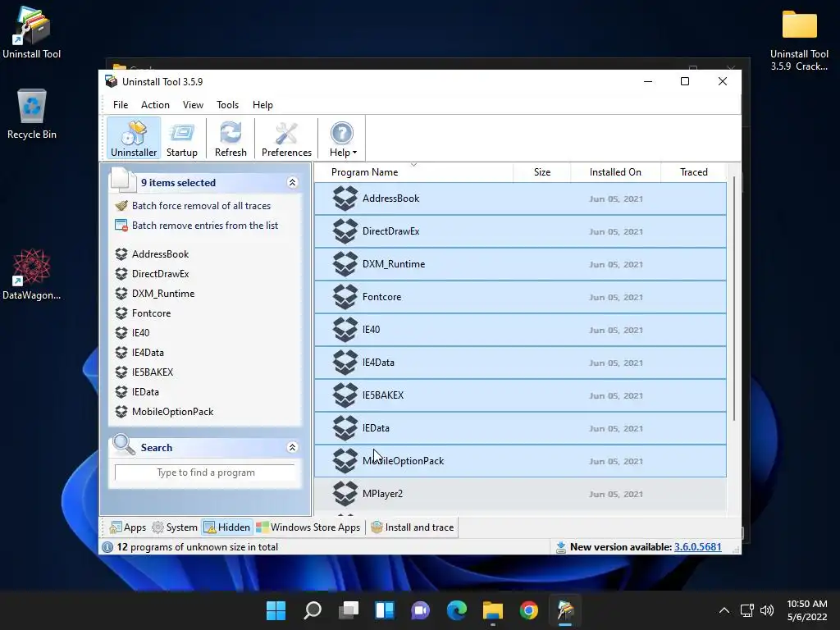Open the File menu

click(121, 105)
